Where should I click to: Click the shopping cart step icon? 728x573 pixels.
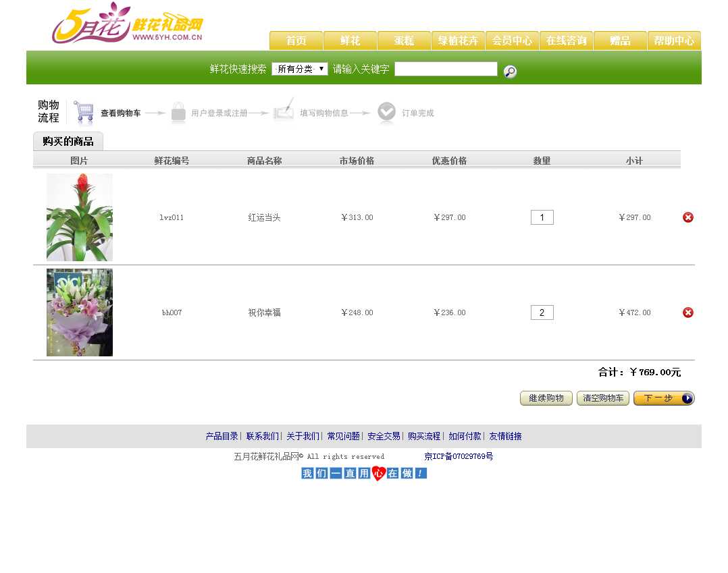click(84, 112)
